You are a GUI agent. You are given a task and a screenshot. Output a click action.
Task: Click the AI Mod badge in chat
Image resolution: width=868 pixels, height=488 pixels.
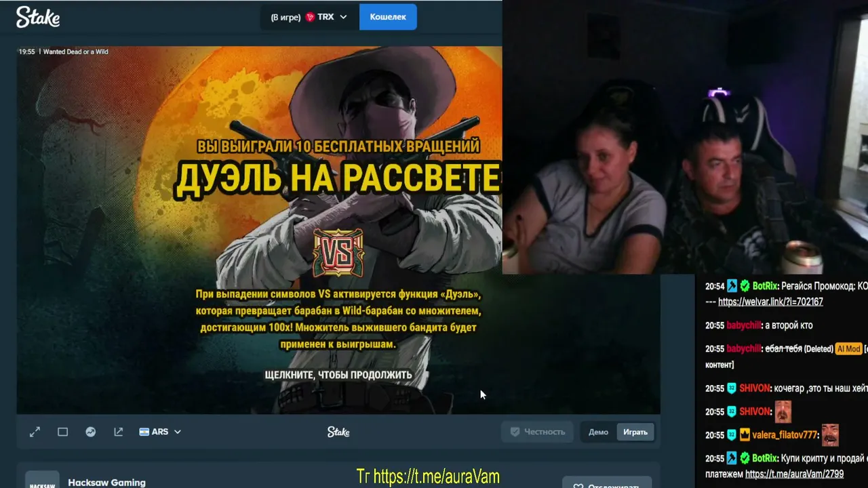pyautogui.click(x=848, y=349)
